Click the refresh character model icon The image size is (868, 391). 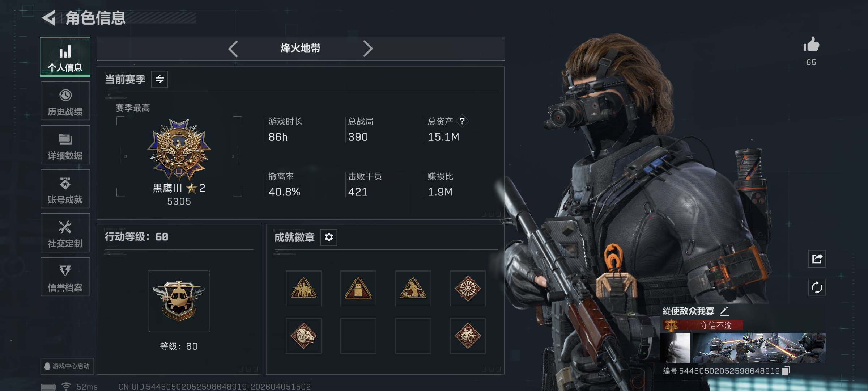[817, 288]
